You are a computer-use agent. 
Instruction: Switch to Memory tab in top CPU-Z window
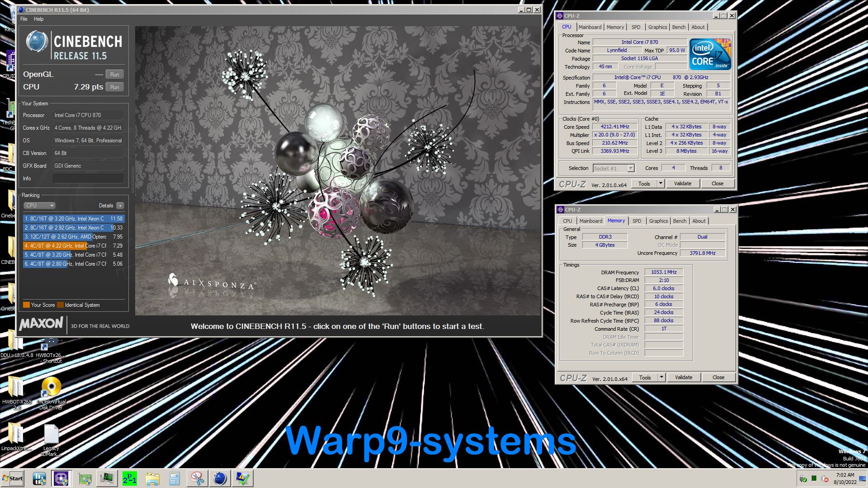[615, 27]
